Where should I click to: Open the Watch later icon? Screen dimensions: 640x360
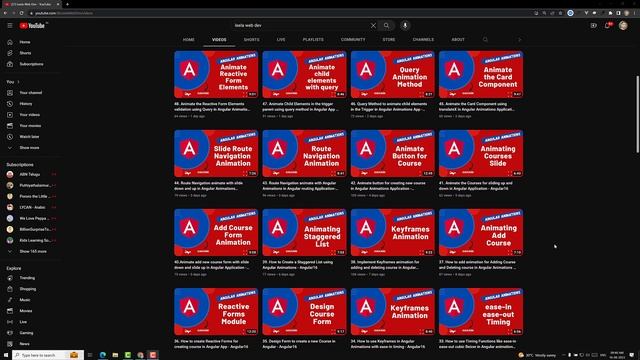click(x=10, y=137)
